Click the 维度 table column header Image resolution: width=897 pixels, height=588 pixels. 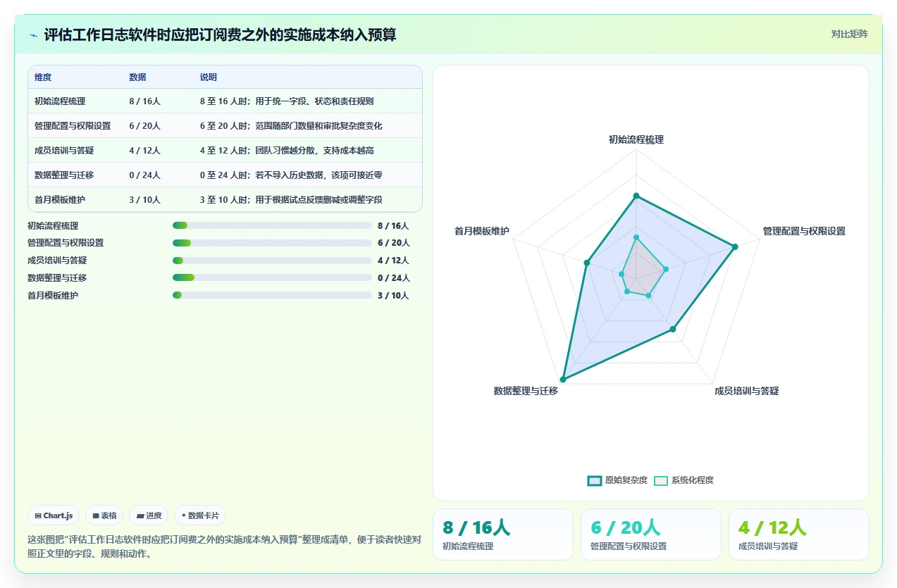(43, 77)
